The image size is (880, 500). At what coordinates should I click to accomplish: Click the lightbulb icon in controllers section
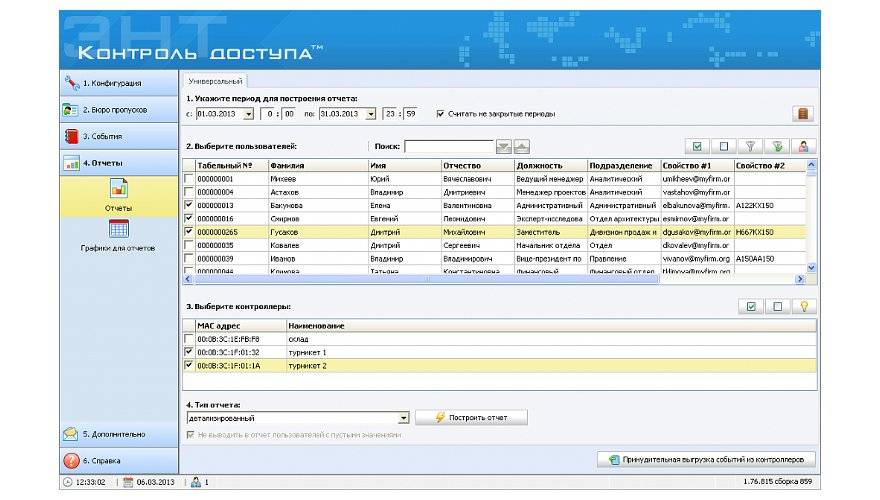coord(803,307)
